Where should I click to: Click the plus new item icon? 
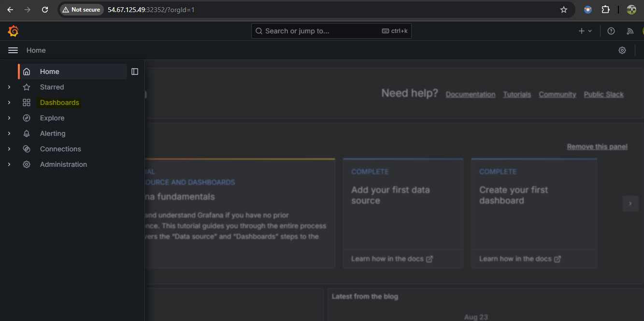tap(582, 31)
